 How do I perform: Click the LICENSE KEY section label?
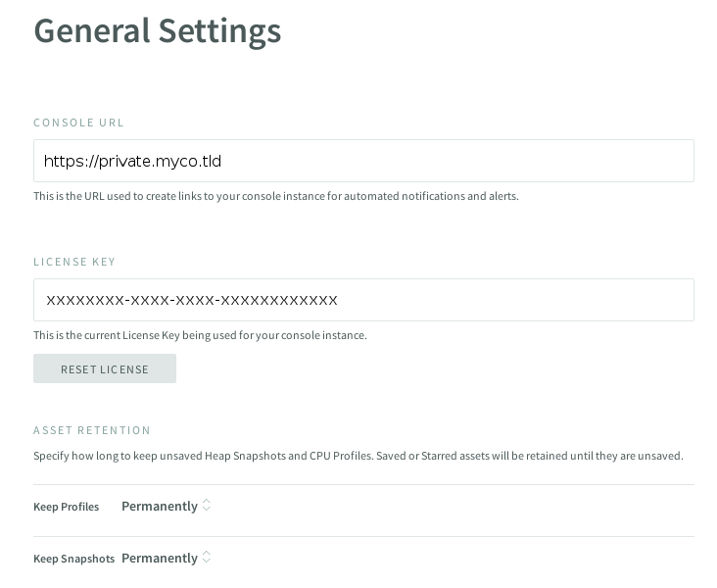74,262
